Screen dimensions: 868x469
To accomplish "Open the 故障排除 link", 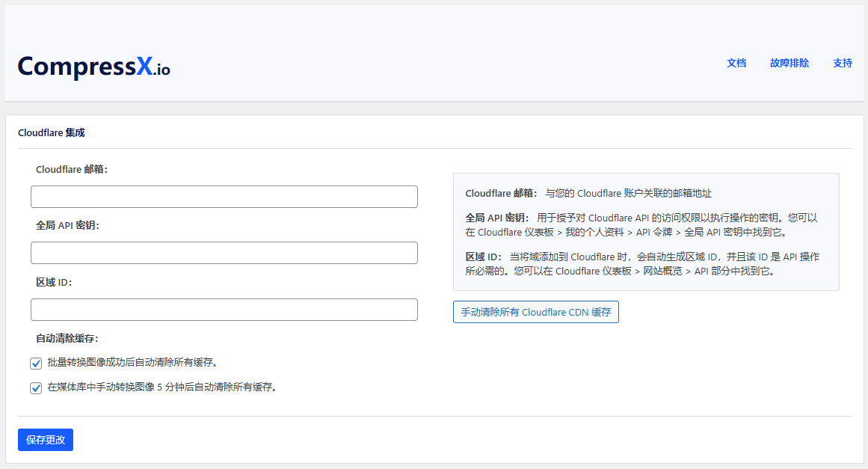I will tap(790, 64).
